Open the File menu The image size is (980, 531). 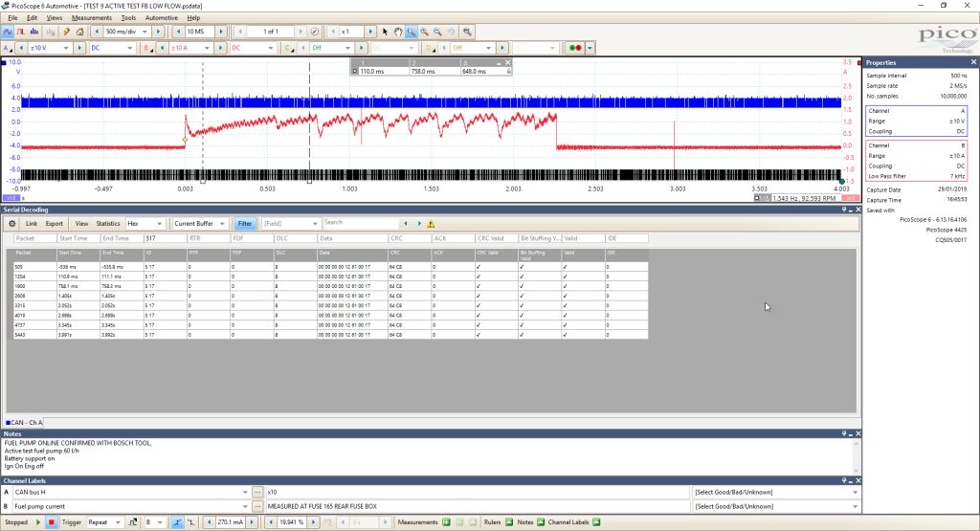tap(12, 17)
